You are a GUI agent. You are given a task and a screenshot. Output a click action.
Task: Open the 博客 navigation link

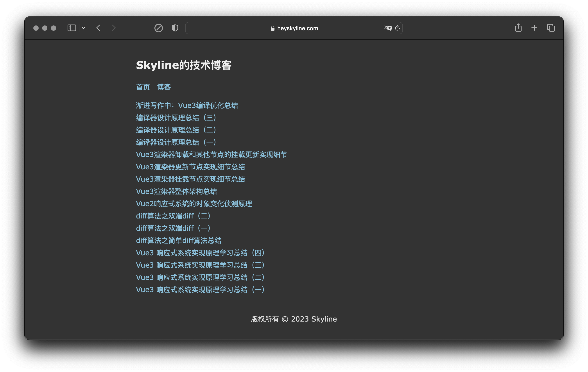(164, 87)
